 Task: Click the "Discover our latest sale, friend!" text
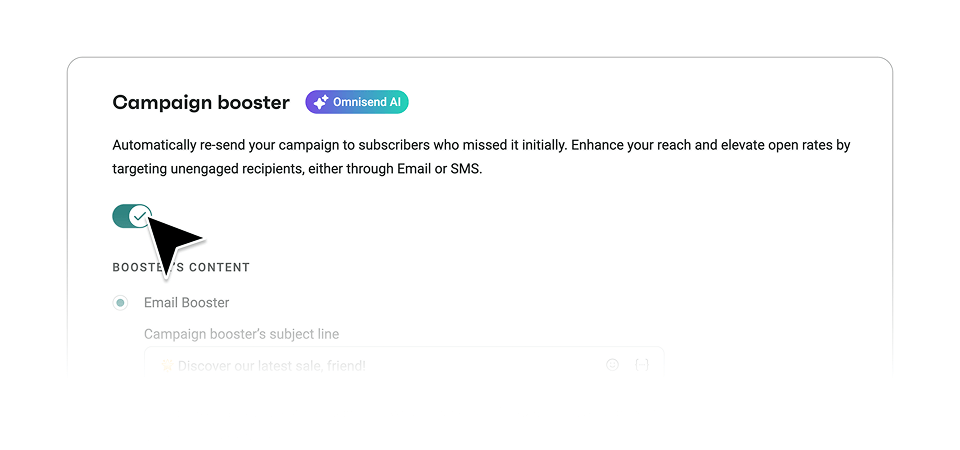pos(272,366)
